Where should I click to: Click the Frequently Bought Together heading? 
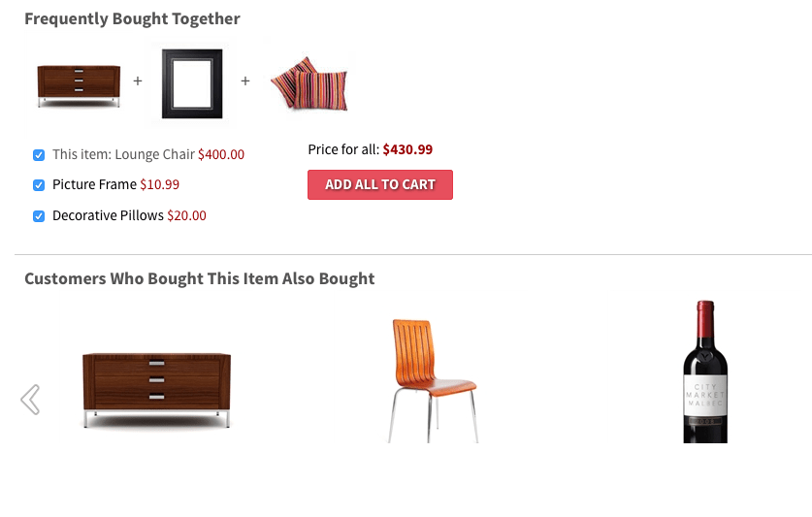coord(132,19)
